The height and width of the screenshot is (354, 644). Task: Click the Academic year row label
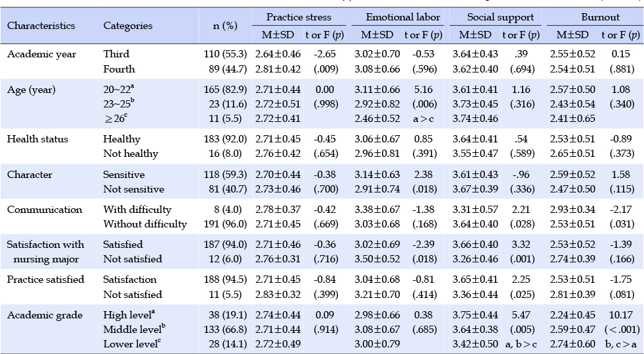pyautogui.click(x=38, y=54)
